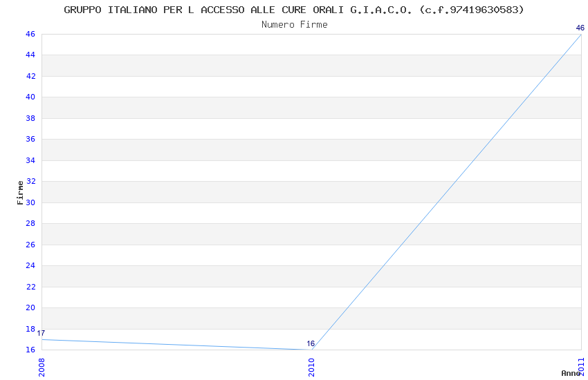The width and height of the screenshot is (588, 380).
Task: Select the Numero Firme subtitle
Action: (295, 25)
